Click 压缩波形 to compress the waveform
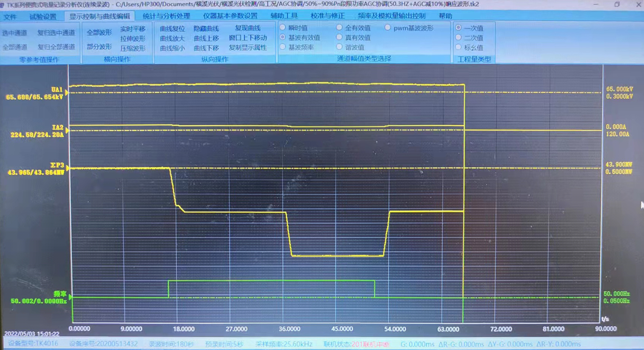Viewport: 644px width, 350px height. [133, 48]
